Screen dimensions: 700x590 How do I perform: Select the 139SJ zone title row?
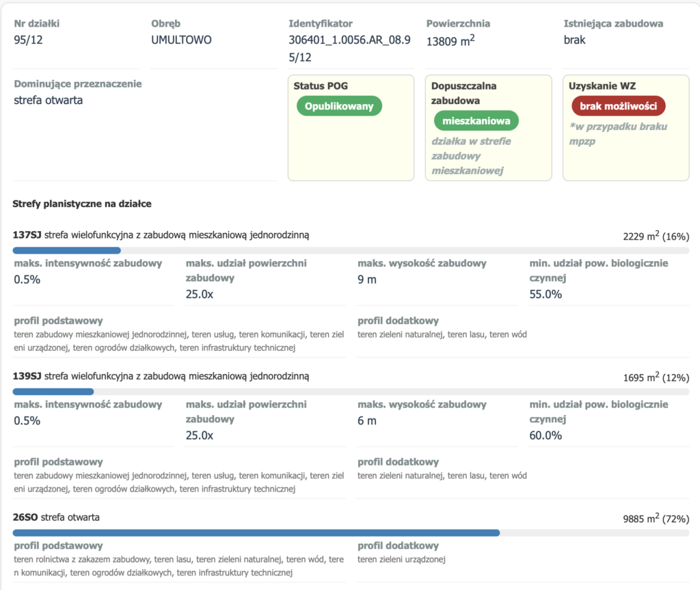[x=161, y=376]
